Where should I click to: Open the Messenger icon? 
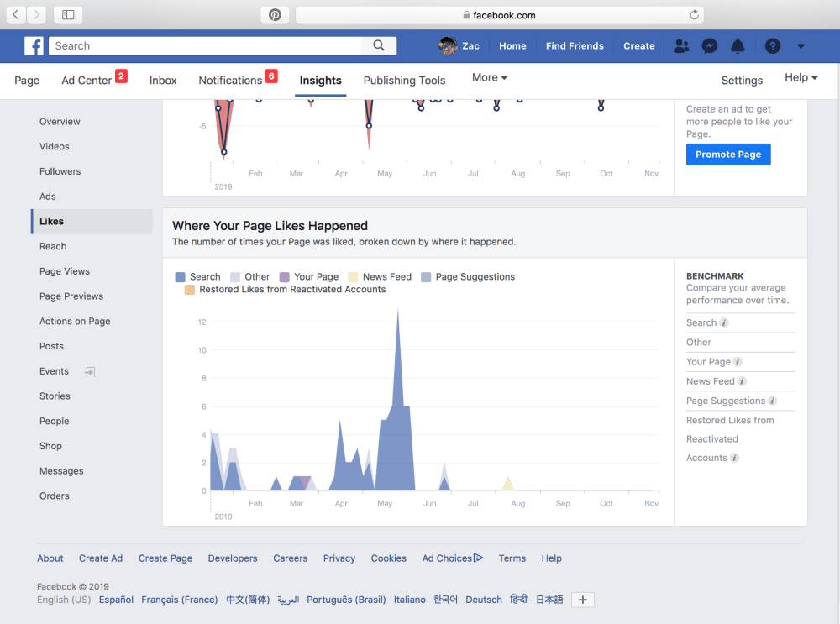point(710,46)
